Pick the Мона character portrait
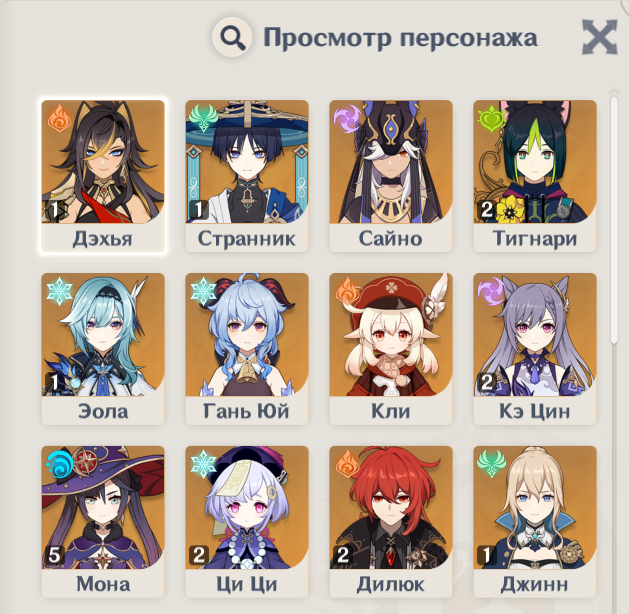This screenshot has width=629, height=614. [x=103, y=507]
